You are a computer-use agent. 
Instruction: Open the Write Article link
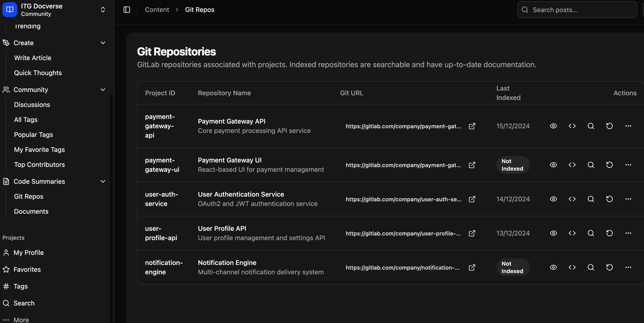[x=33, y=58]
